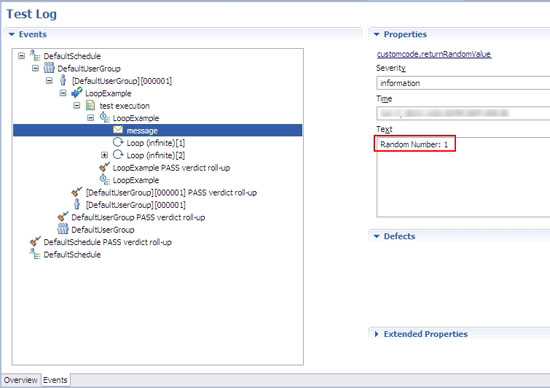This screenshot has width=550, height=388.
Task: Click the clock icon of the expanded LoopExample node
Action: tap(105, 118)
